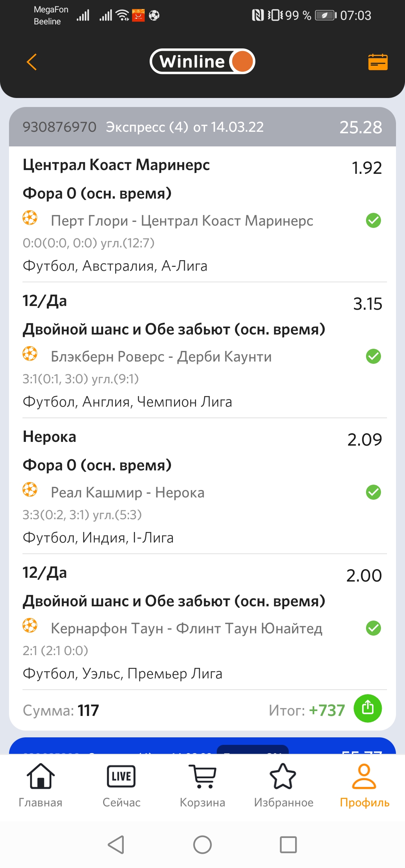This screenshot has height=868, width=405.
Task: Tap green checkmark for Реал Кашмир bet
Action: coord(373,492)
